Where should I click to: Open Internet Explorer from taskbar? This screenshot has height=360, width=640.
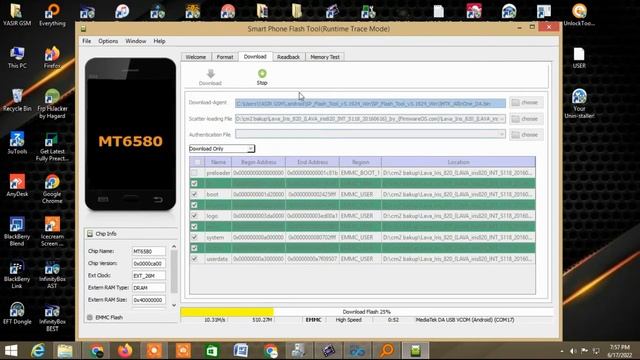point(38,351)
